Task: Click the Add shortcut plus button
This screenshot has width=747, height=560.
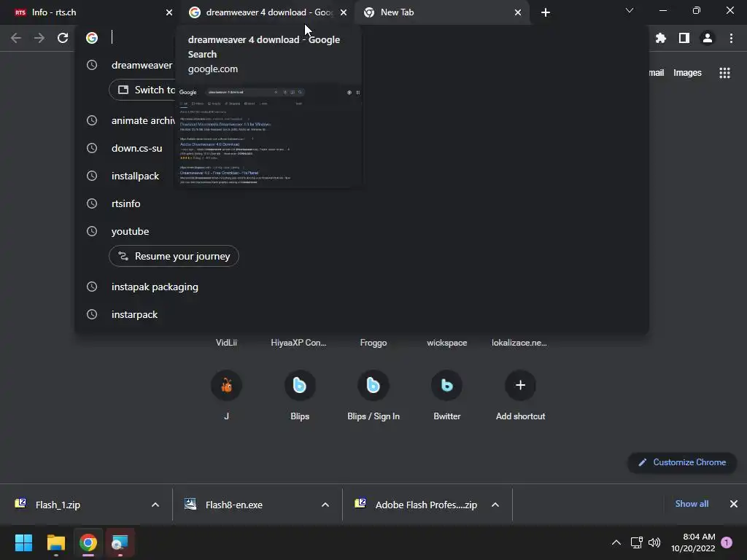Action: point(520,386)
